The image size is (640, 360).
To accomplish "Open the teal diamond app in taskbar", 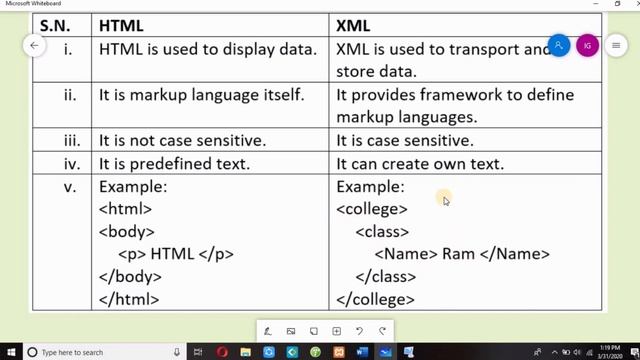I will point(292,352).
